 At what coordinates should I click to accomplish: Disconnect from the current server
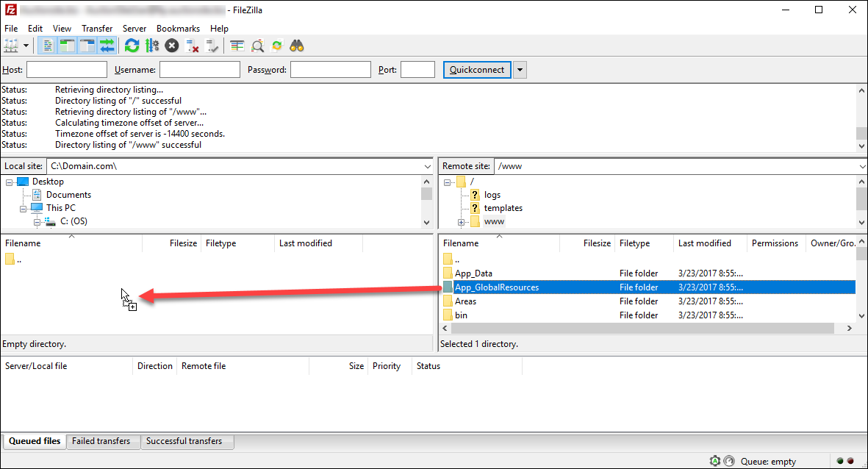click(x=192, y=46)
